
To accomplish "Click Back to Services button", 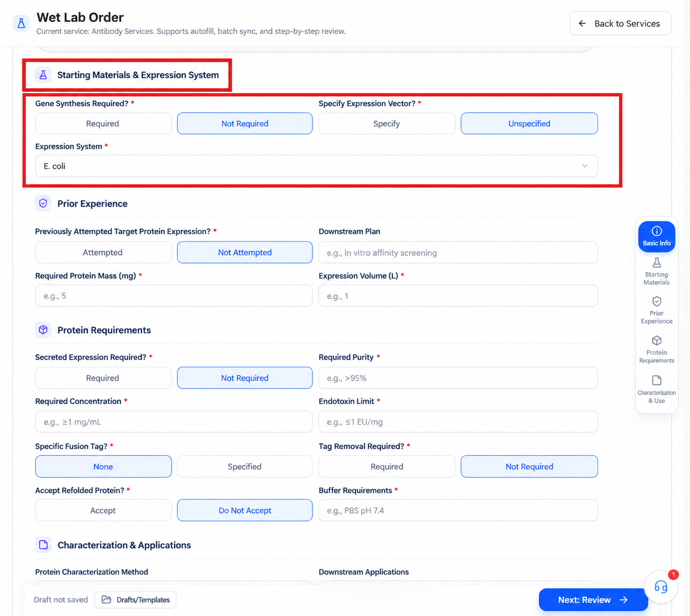I will 620,23.
